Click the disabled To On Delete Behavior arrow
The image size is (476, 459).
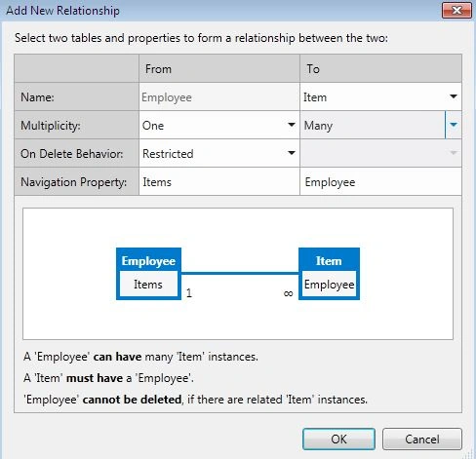454,153
